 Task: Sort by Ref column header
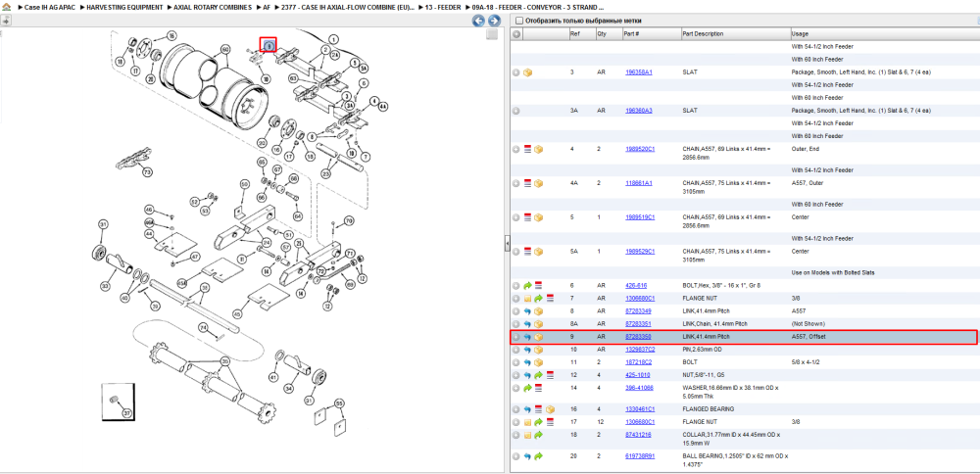[x=581, y=33]
